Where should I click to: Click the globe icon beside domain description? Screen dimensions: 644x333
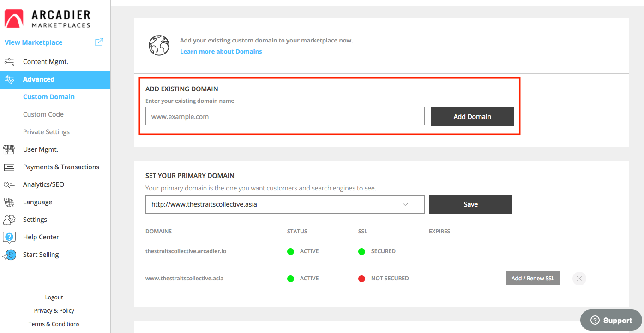159,45
